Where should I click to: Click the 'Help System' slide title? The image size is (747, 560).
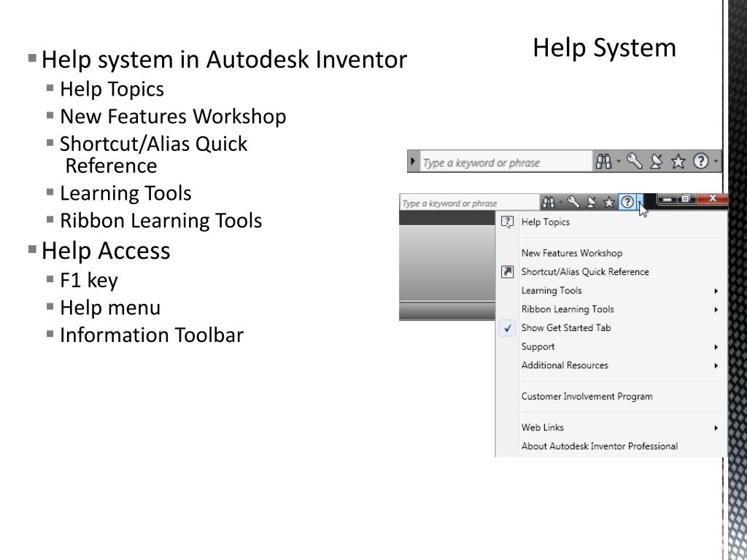click(604, 48)
